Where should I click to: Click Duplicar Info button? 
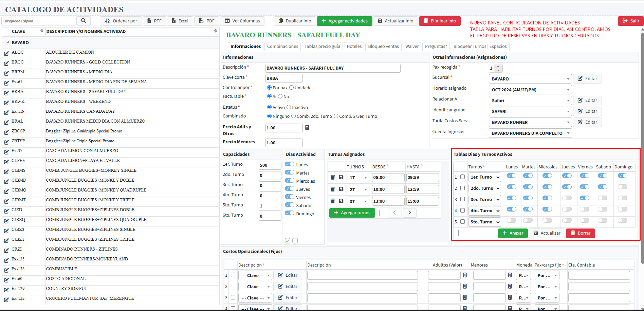point(295,21)
